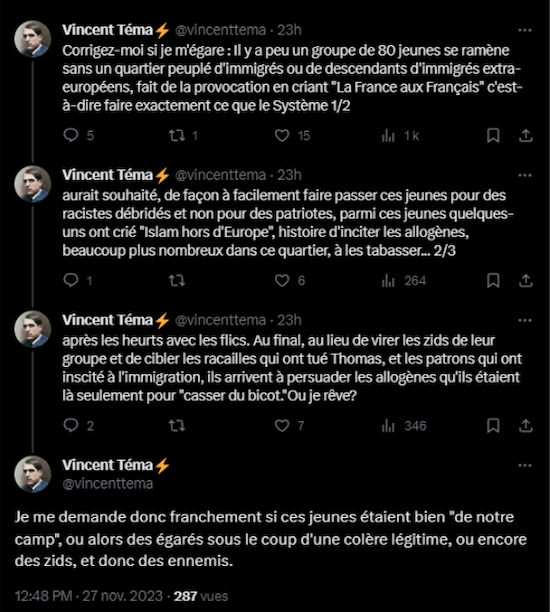Open profile avatar of the third tweet
Screen dimensions: 550x612
tap(33, 329)
